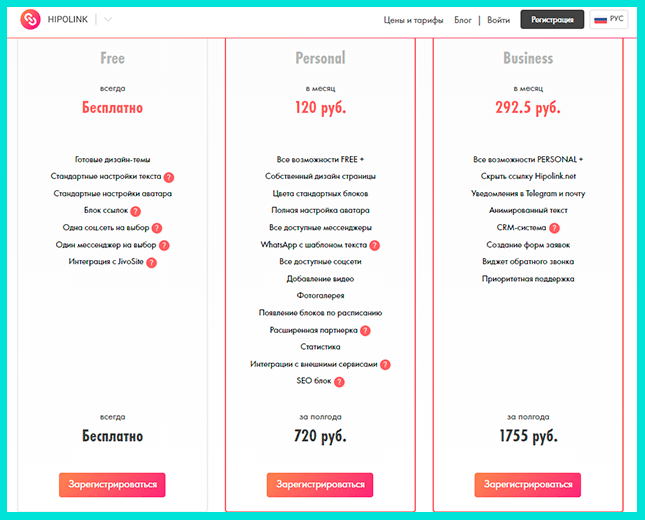Click question mark beside Блок ссылок
The width and height of the screenshot is (645, 520).
[135, 211]
